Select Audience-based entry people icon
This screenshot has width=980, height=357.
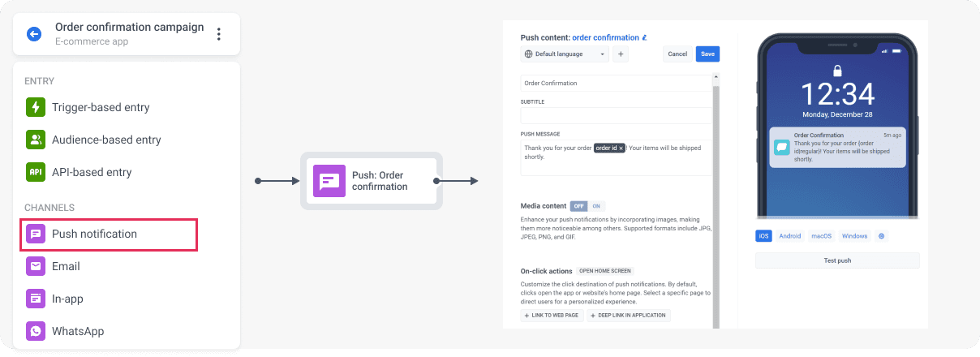click(35, 140)
